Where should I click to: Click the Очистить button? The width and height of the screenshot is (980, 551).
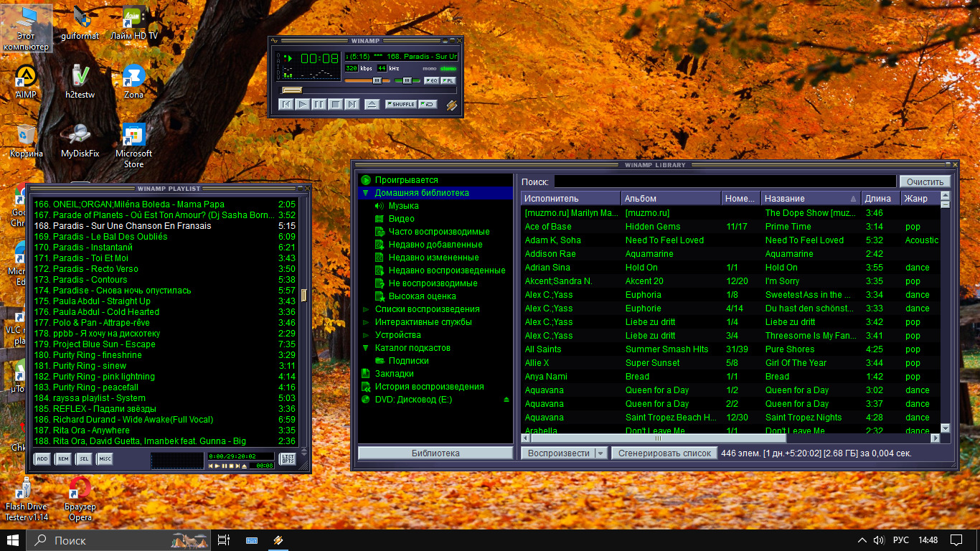925,182
